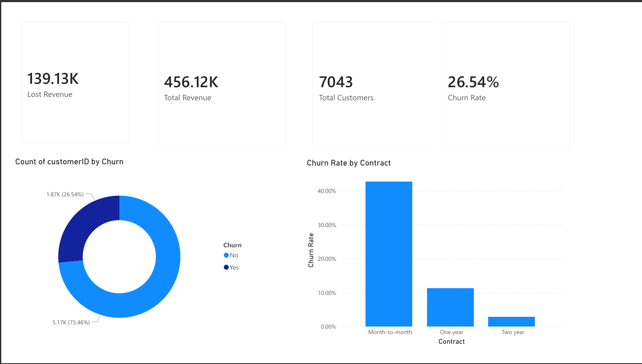Click the One year bar
Viewport: 642px width, 364px height.
point(450,307)
